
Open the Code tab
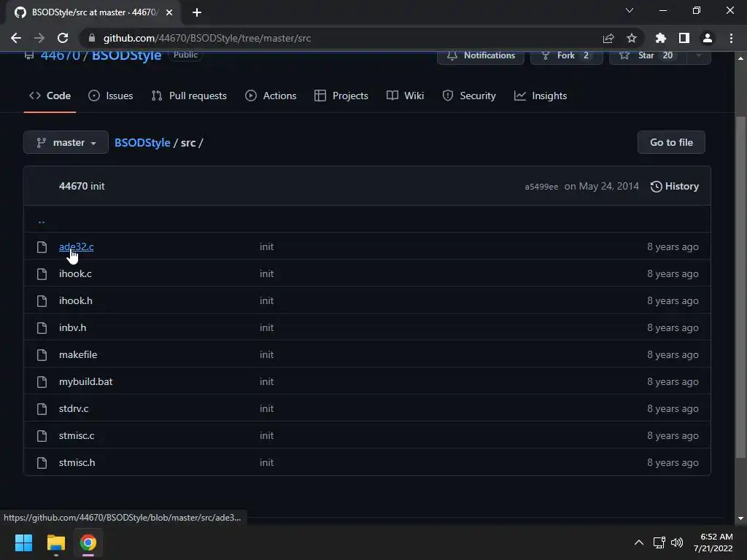tap(50, 96)
